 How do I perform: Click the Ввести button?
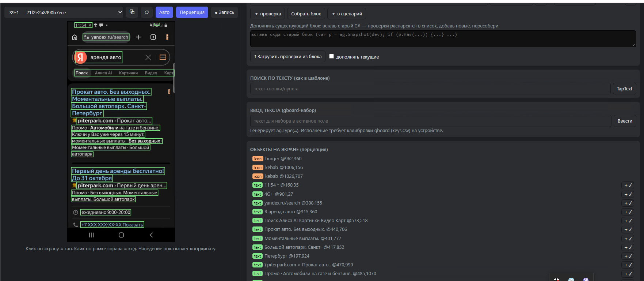pos(625,121)
